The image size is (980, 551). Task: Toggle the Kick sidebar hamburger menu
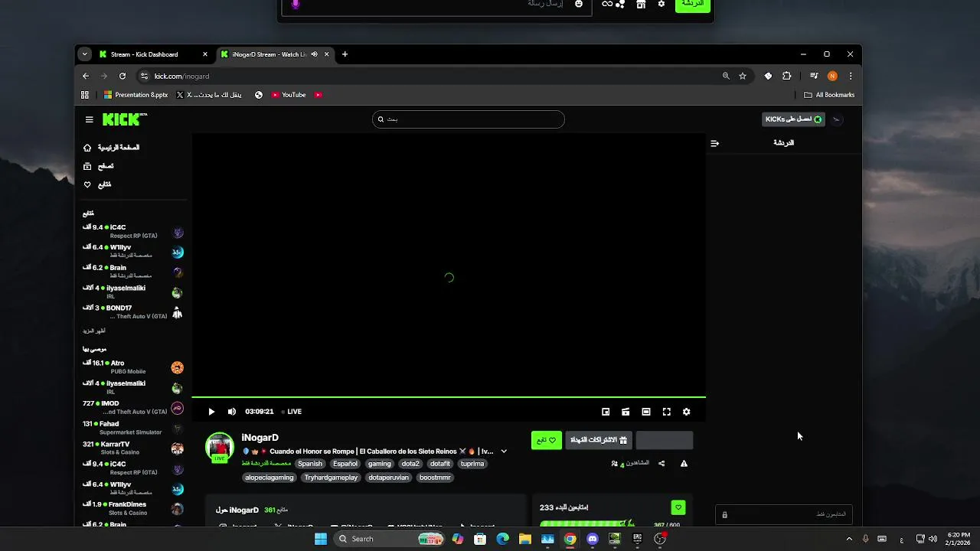89,119
